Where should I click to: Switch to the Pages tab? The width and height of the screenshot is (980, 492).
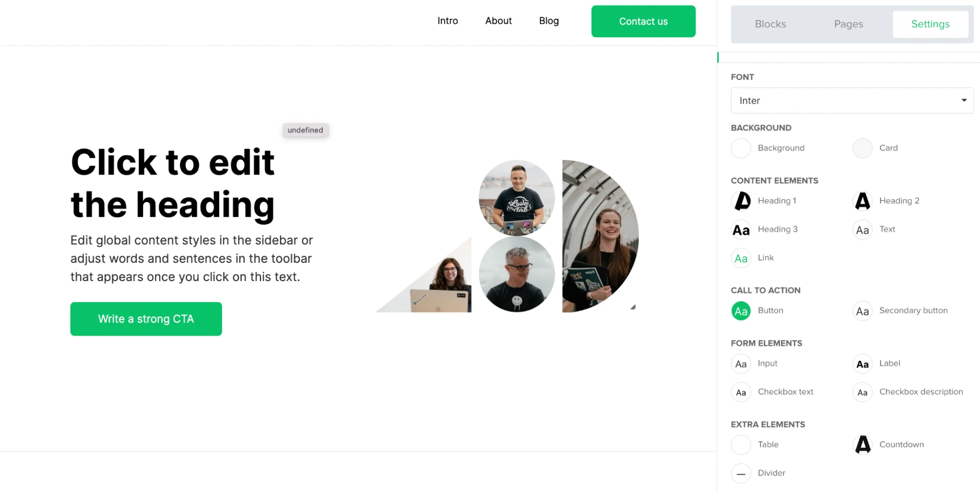click(x=848, y=24)
